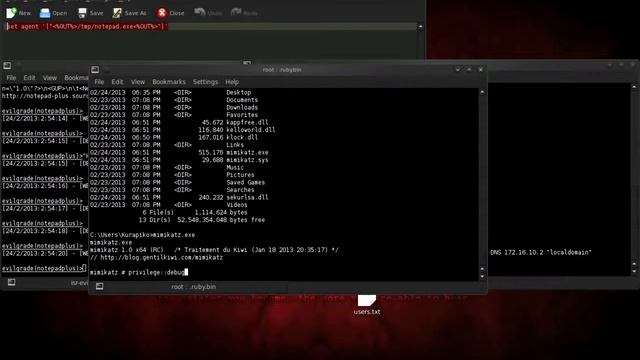Click the 'set agent' line in the editor

click(x=87, y=27)
